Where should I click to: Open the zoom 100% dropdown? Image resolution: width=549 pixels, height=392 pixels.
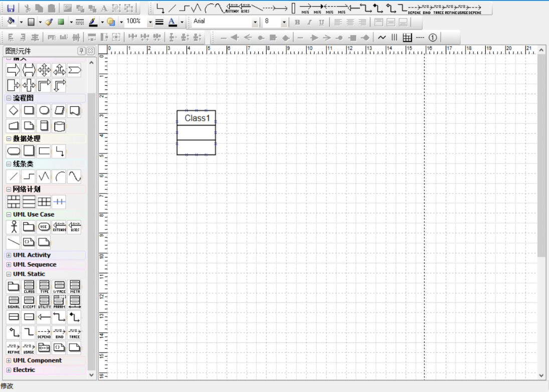tap(150, 22)
